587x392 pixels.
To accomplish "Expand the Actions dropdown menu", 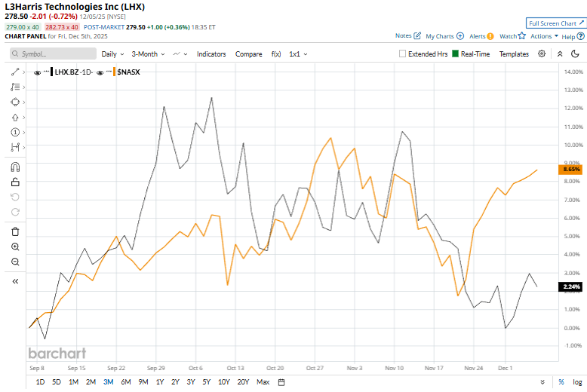I will pos(544,36).
